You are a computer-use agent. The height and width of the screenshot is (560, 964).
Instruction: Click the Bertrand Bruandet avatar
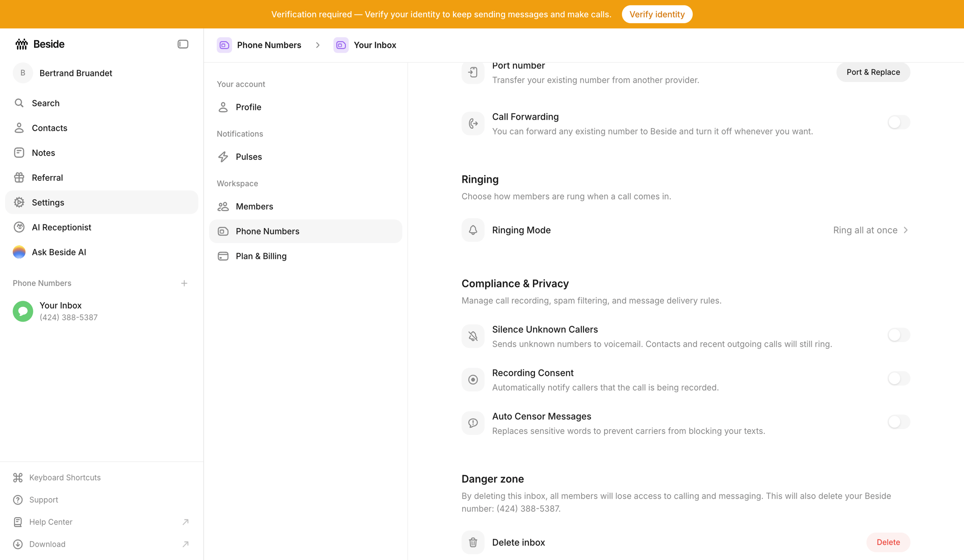click(23, 73)
